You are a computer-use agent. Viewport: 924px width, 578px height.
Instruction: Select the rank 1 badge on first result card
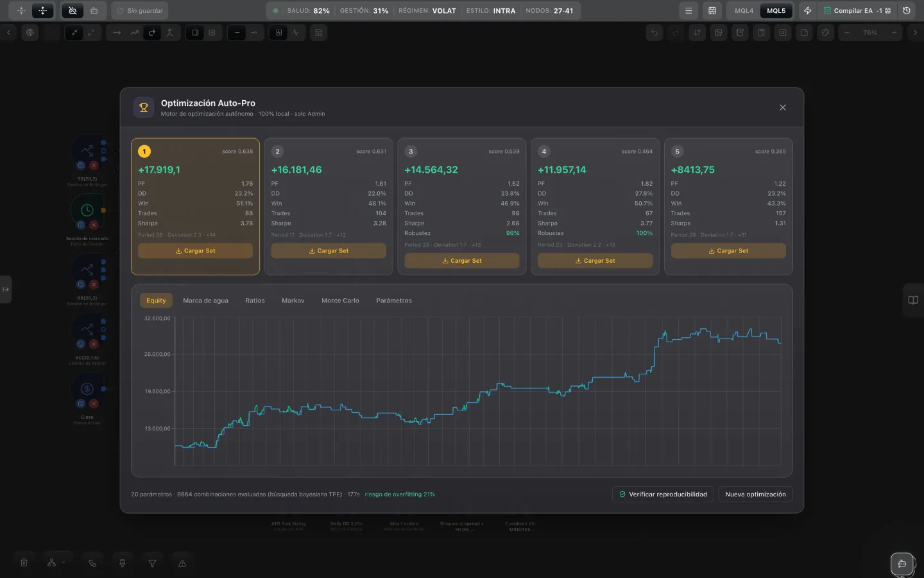coord(144,152)
